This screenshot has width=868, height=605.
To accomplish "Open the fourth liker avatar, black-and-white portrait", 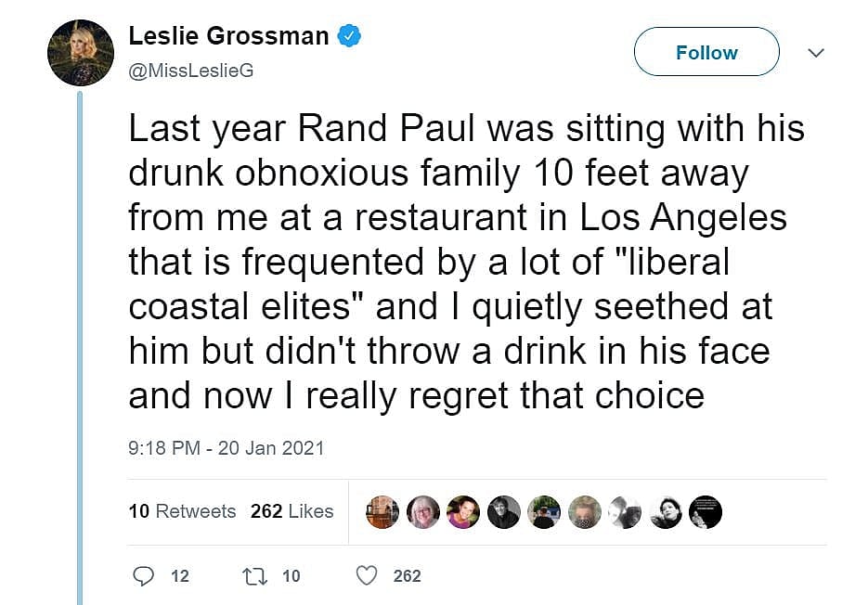I will coord(504,511).
